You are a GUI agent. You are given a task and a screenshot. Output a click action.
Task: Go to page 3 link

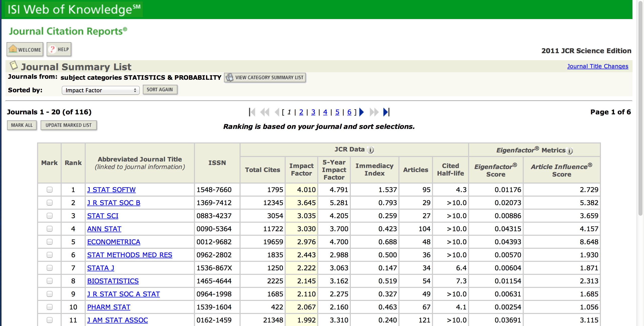tap(313, 112)
